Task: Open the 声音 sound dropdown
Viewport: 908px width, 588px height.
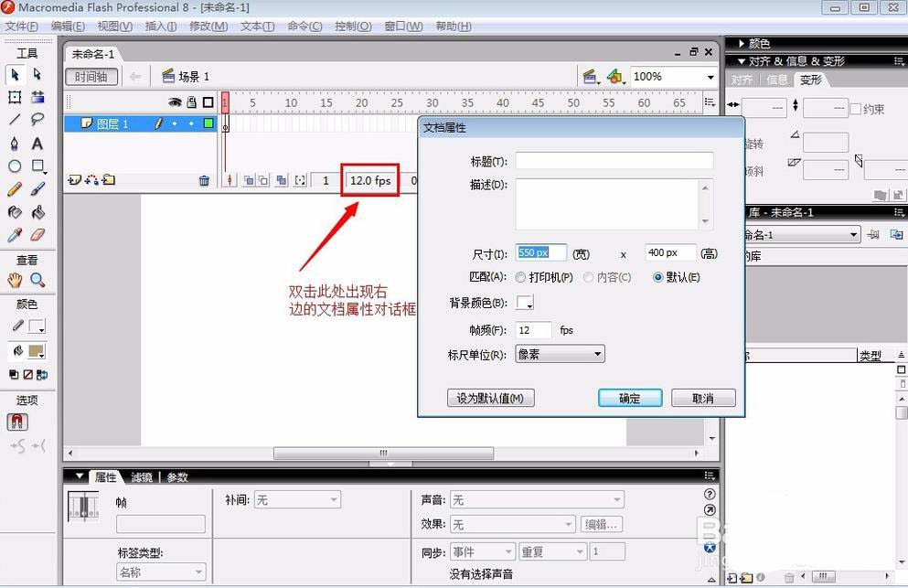Action: point(538,500)
